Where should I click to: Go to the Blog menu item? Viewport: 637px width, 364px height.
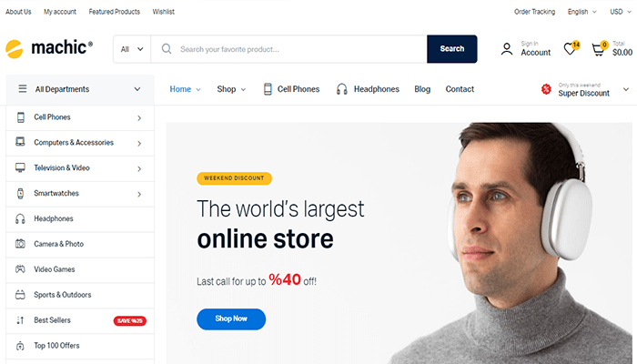click(x=422, y=89)
